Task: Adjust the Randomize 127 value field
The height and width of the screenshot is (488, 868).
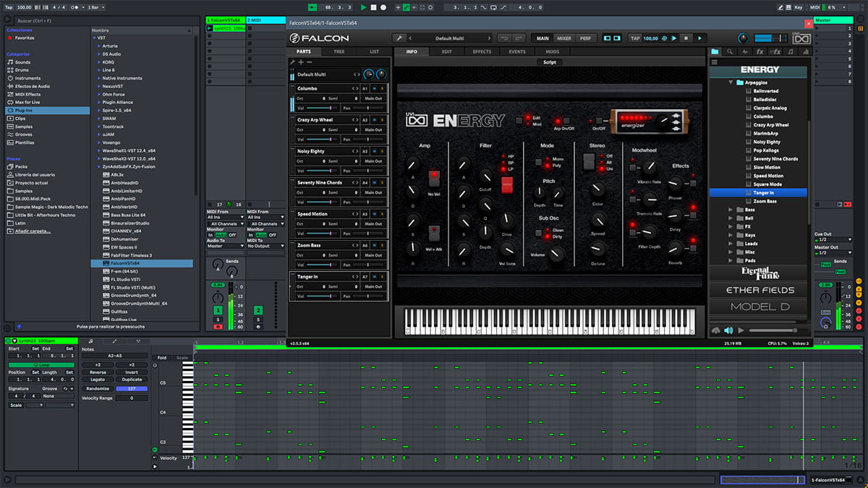Action: pyautogui.click(x=132, y=389)
